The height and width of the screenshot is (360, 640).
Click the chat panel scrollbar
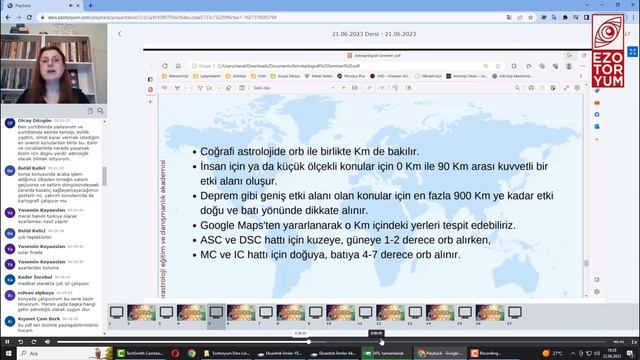104,176
